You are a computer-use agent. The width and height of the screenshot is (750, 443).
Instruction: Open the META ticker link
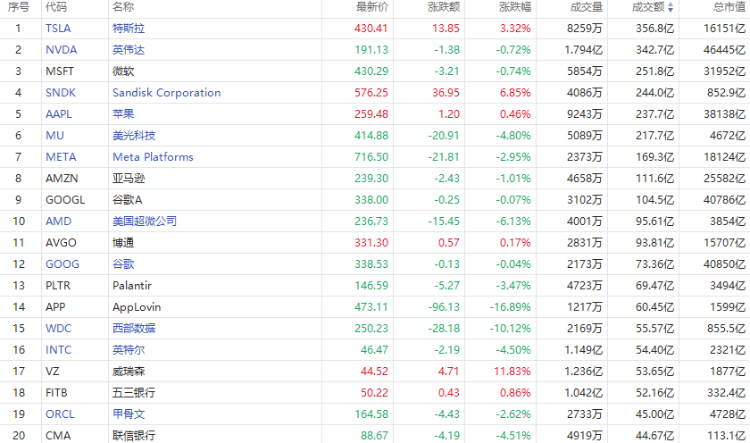(61, 157)
